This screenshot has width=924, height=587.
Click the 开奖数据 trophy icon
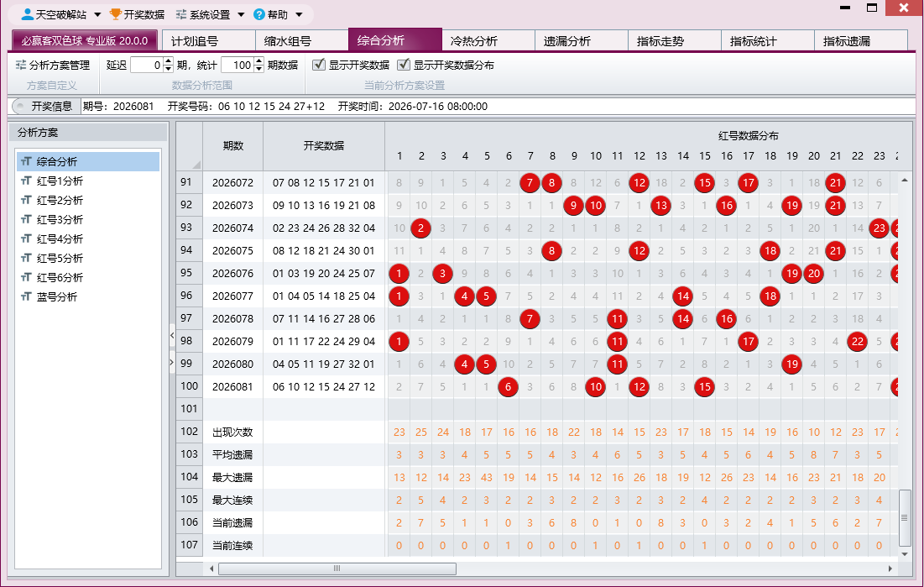pos(116,14)
